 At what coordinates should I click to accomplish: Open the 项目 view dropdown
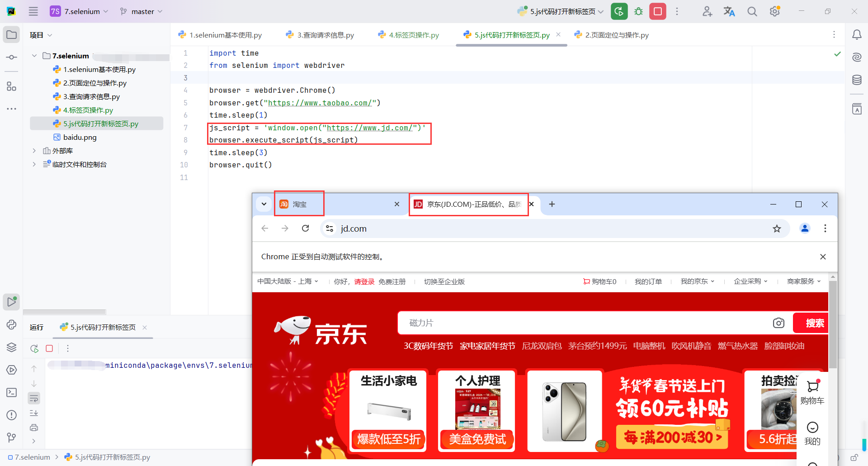click(x=41, y=35)
